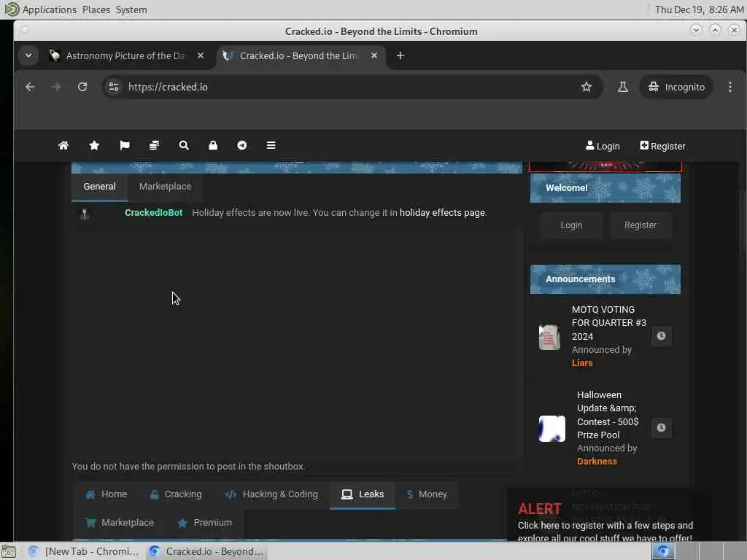The image size is (747, 560).
Task: Open the hamburger menu icon
Action: [x=271, y=145]
